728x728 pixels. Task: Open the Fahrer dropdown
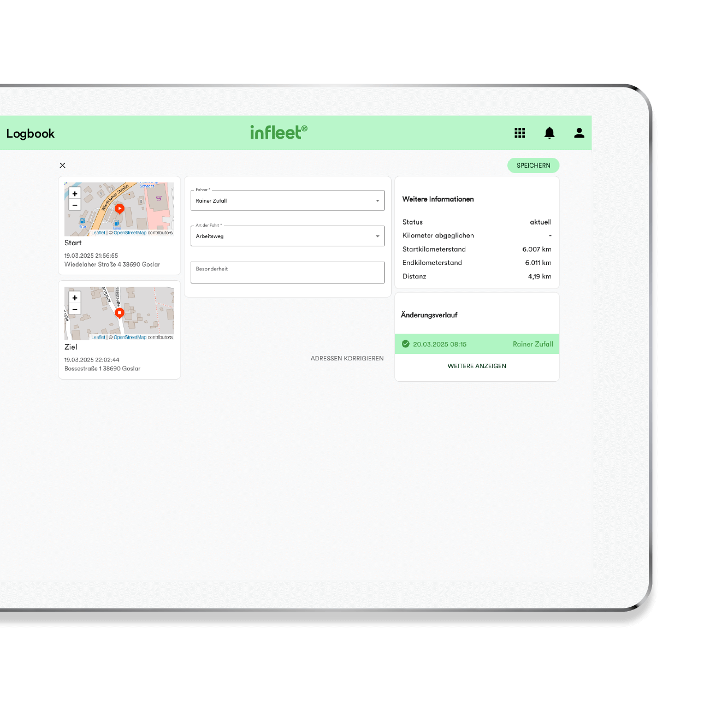click(x=288, y=200)
